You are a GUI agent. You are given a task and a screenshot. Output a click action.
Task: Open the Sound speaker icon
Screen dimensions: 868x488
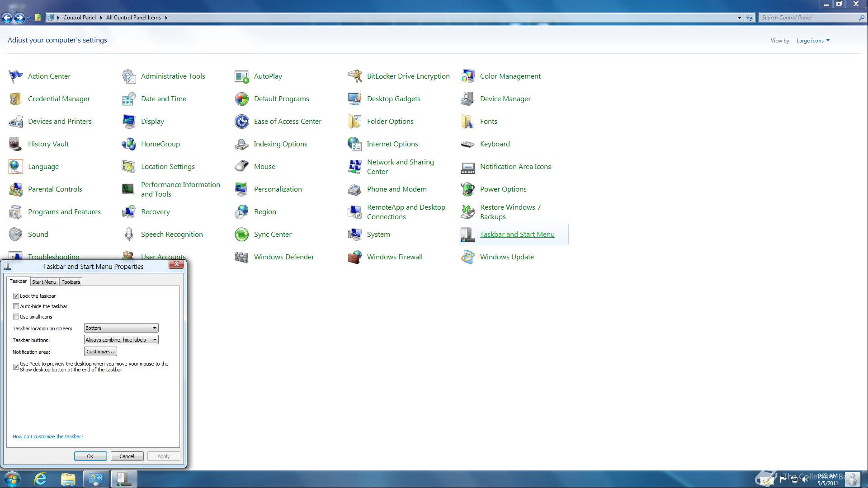[x=15, y=235]
